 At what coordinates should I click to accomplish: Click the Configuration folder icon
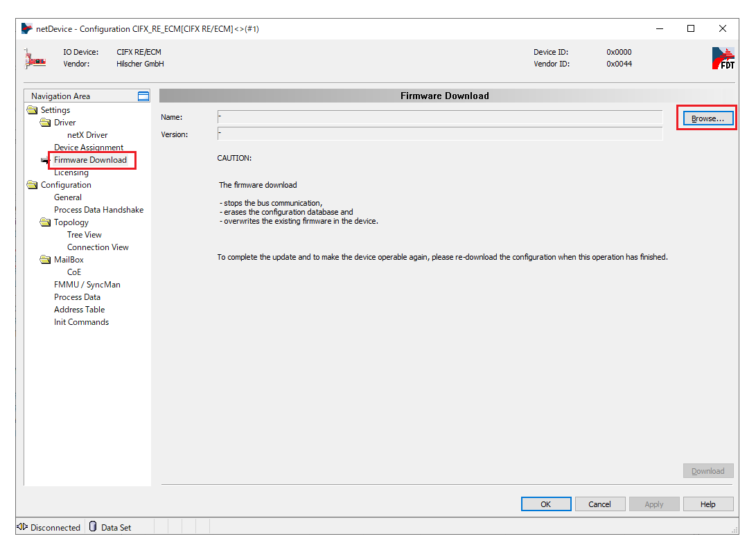33,185
